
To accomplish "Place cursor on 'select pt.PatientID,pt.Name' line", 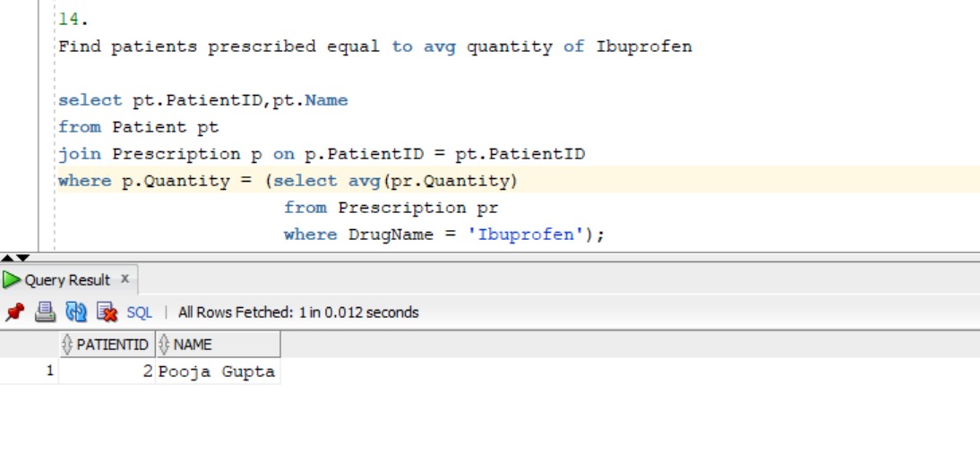I will [203, 100].
